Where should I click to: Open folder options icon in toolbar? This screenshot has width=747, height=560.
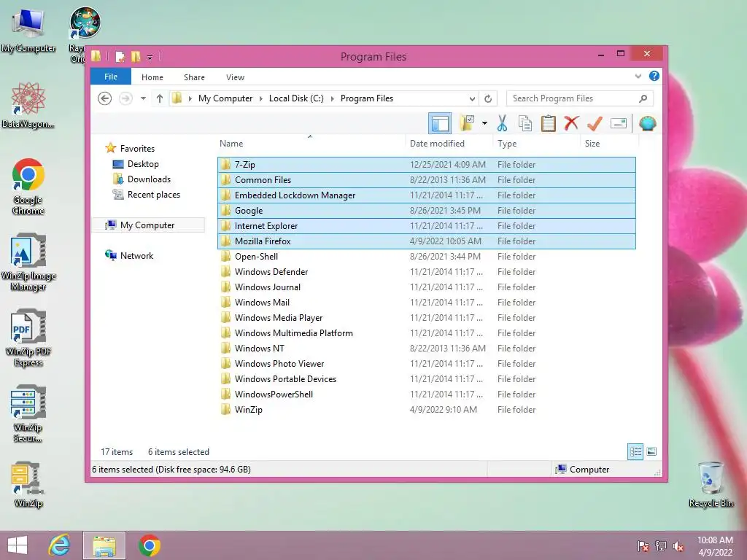click(x=467, y=123)
